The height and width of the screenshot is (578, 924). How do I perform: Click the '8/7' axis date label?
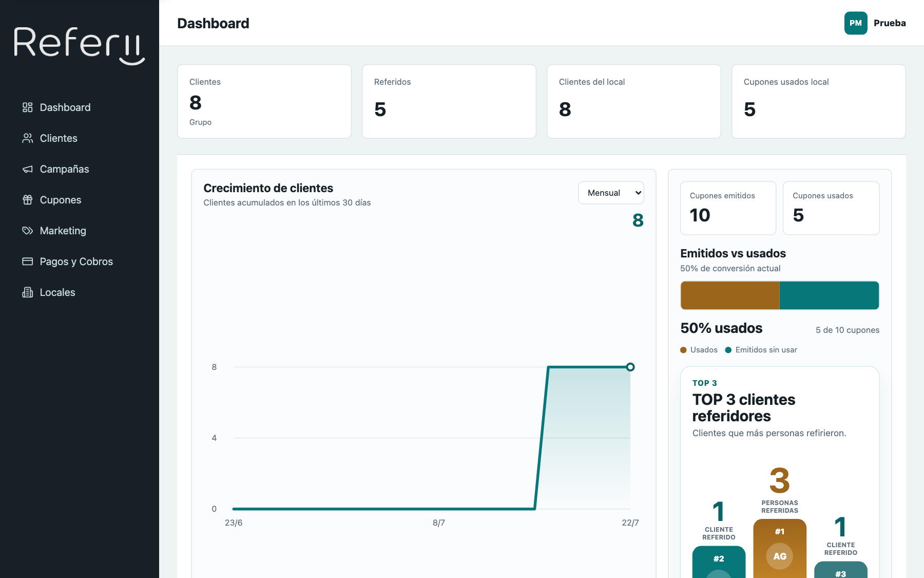coord(439,523)
